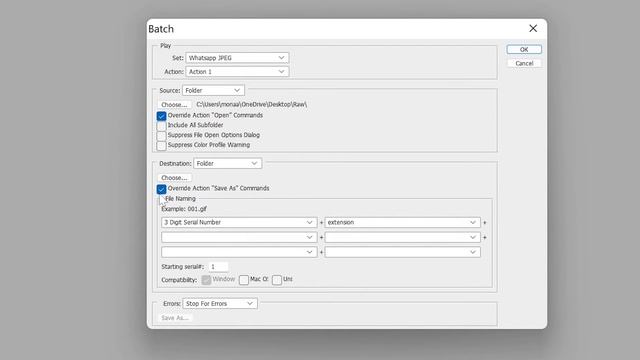Confirm the batch with the OK button
The width and height of the screenshot is (640, 360).
coord(524,49)
